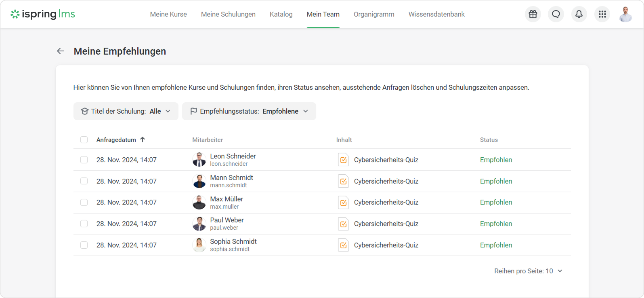Click Mann Schmidt's profile photo

[x=199, y=181]
